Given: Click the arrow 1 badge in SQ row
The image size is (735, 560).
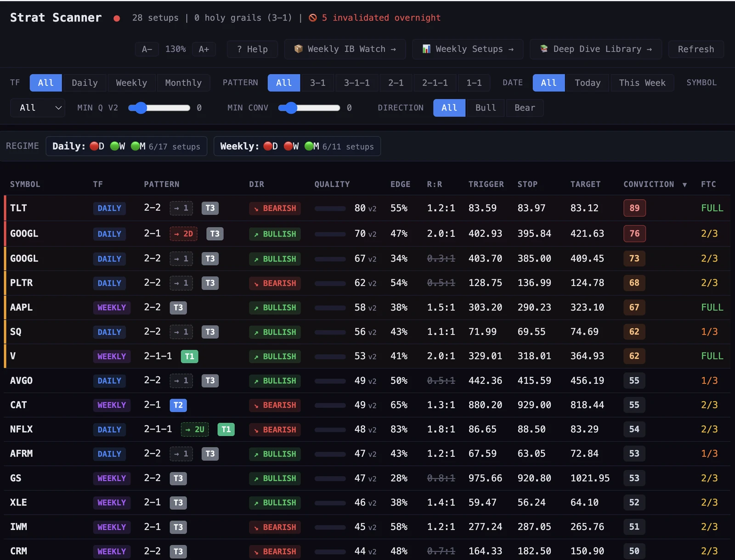Looking at the screenshot, I should coord(181,332).
